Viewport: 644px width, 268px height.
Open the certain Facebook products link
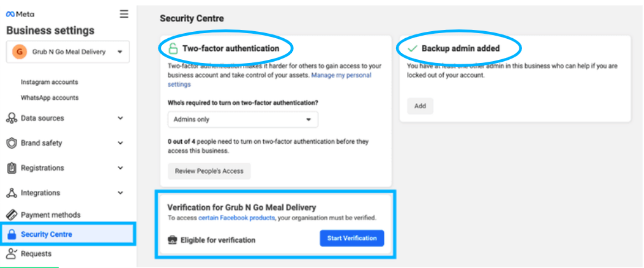click(236, 218)
